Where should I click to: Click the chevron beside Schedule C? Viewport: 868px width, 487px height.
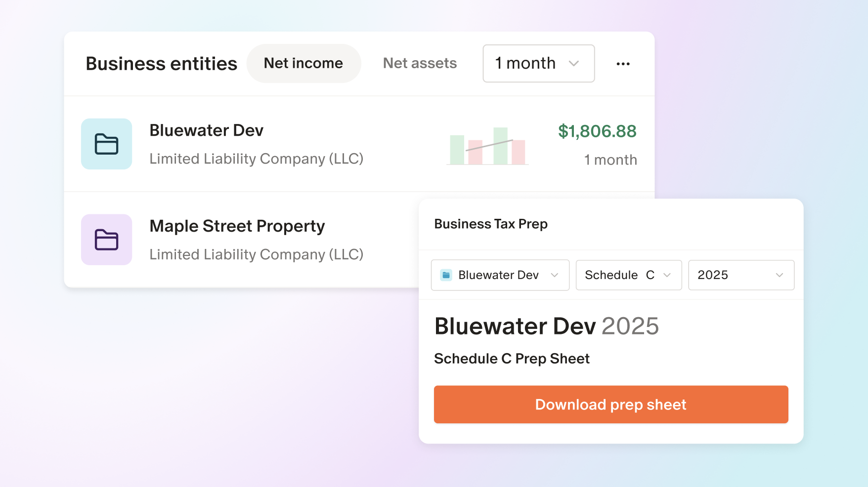pos(667,275)
